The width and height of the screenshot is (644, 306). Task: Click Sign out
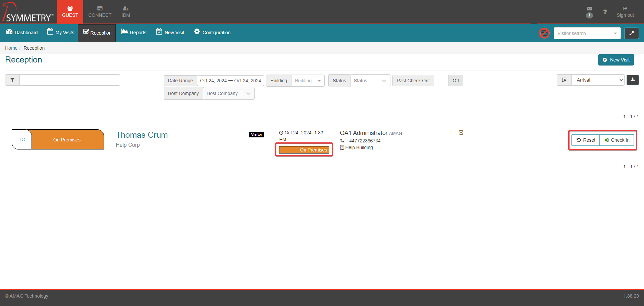(625, 12)
